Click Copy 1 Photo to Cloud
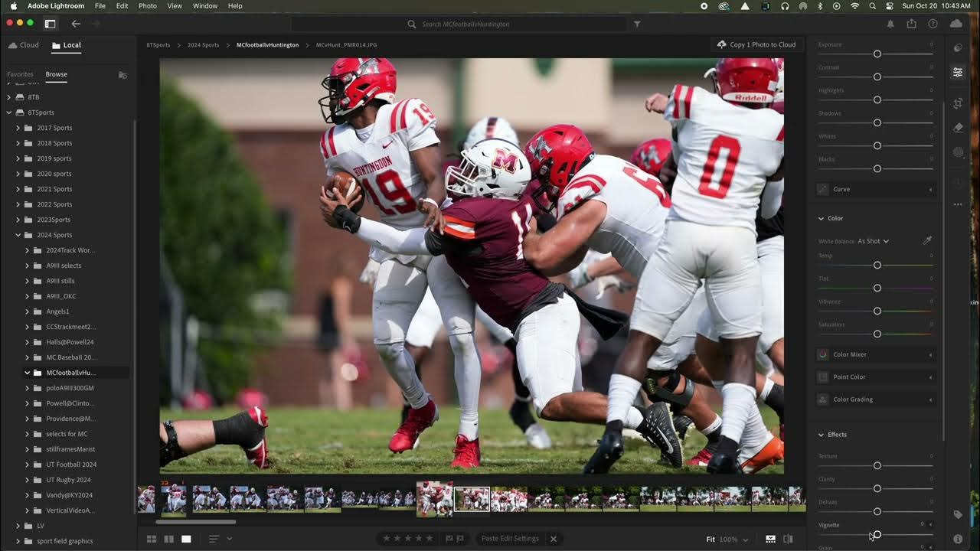980x551 pixels. pos(756,44)
